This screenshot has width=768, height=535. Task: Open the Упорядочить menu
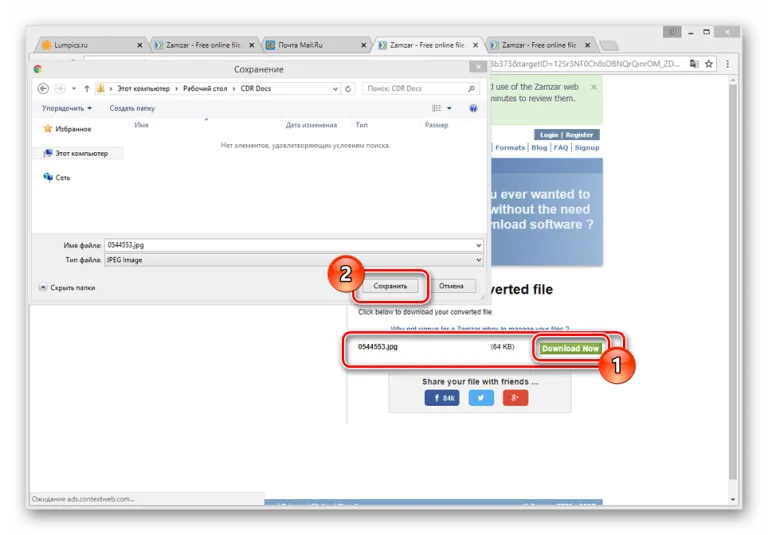point(67,108)
